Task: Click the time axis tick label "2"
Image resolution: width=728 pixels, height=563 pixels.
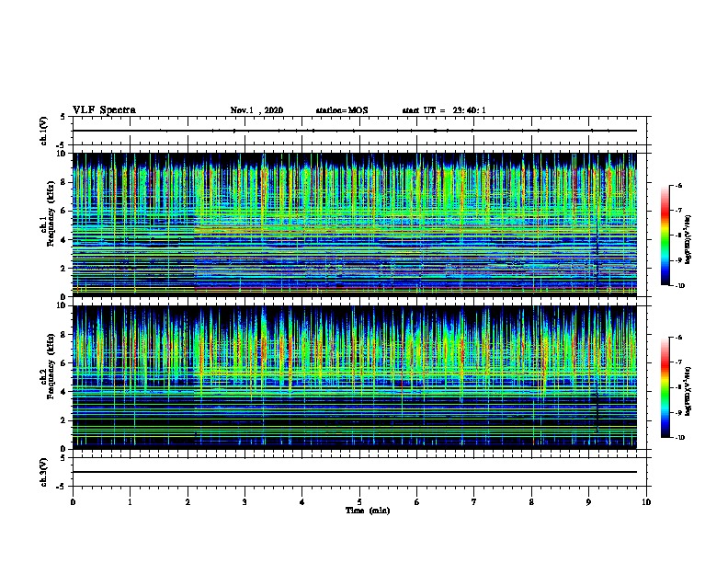Action: coord(188,502)
